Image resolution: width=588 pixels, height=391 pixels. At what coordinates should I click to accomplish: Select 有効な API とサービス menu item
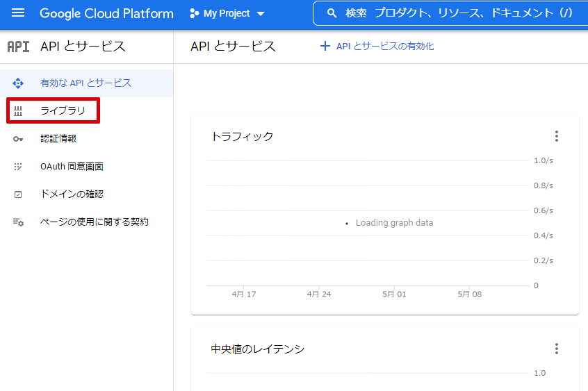(87, 83)
